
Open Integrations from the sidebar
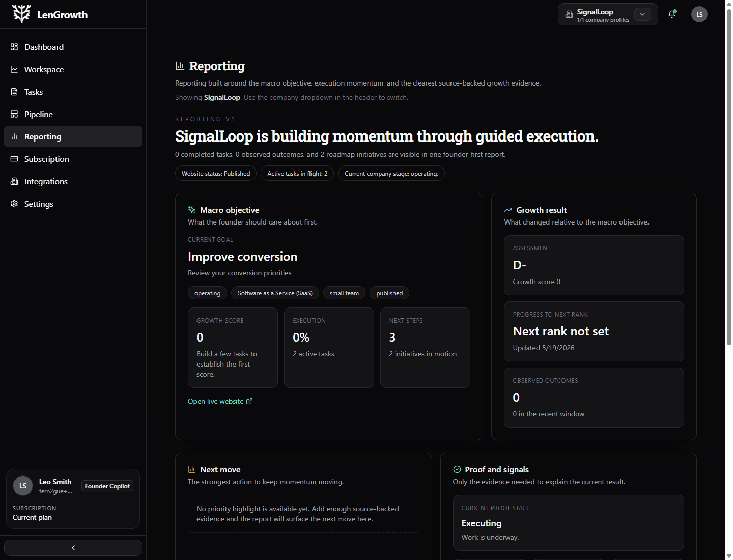click(73, 181)
